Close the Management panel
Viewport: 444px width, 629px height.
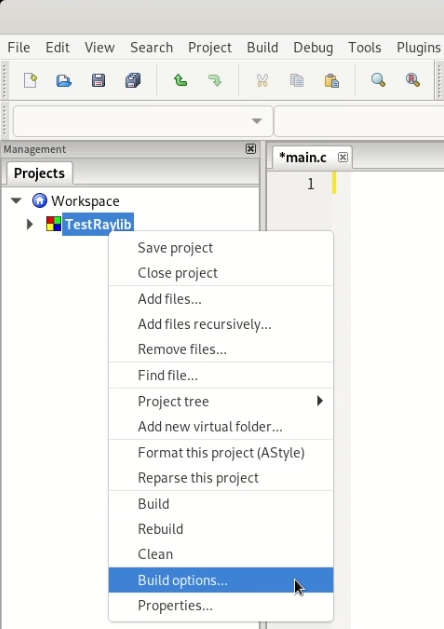coord(251,149)
